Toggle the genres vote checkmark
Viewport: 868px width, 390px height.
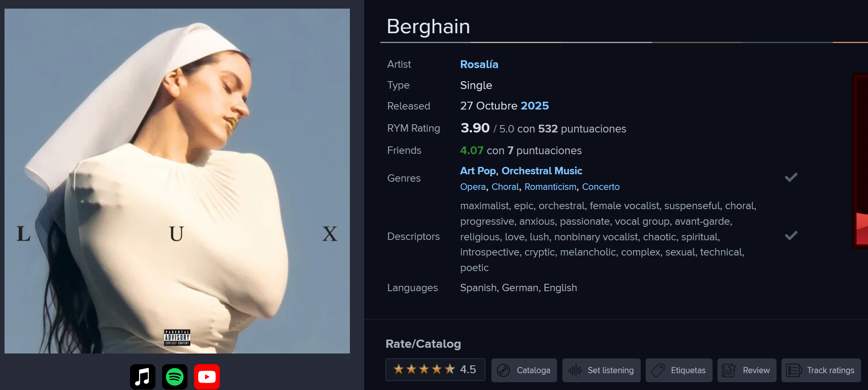point(791,178)
